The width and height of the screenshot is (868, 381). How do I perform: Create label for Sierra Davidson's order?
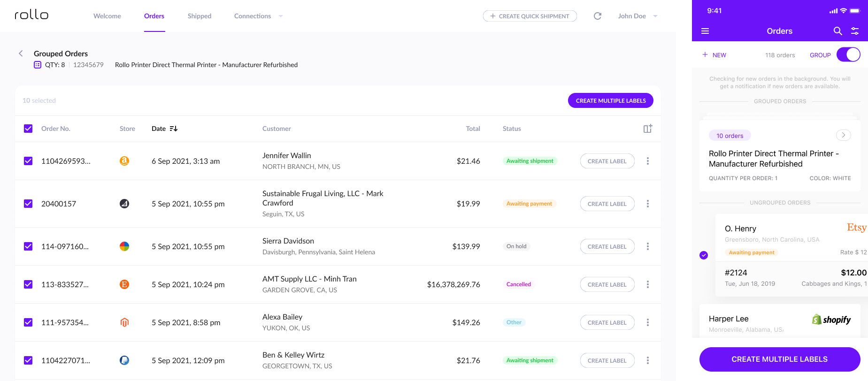pos(607,246)
